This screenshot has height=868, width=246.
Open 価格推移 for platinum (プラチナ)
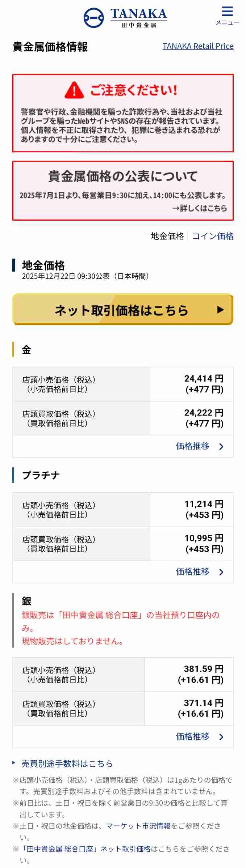pyautogui.click(x=192, y=571)
